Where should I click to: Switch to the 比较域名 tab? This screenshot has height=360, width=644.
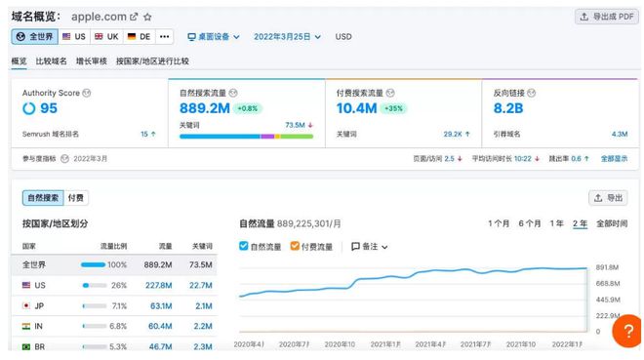tap(51, 61)
